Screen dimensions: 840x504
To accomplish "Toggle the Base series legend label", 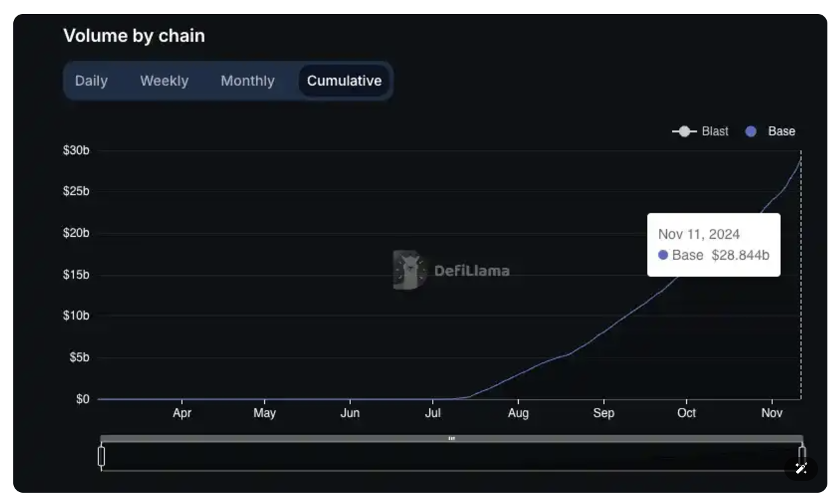I will tap(781, 131).
